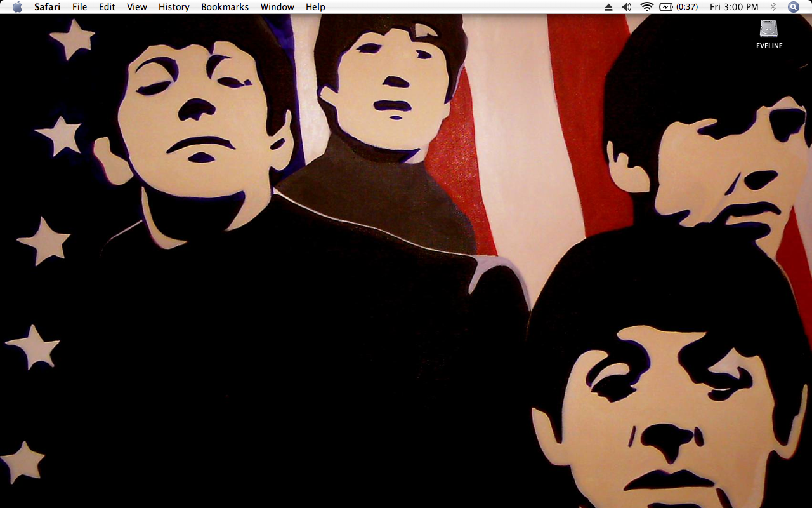
Task: Open the Apple menu
Action: 17,7
